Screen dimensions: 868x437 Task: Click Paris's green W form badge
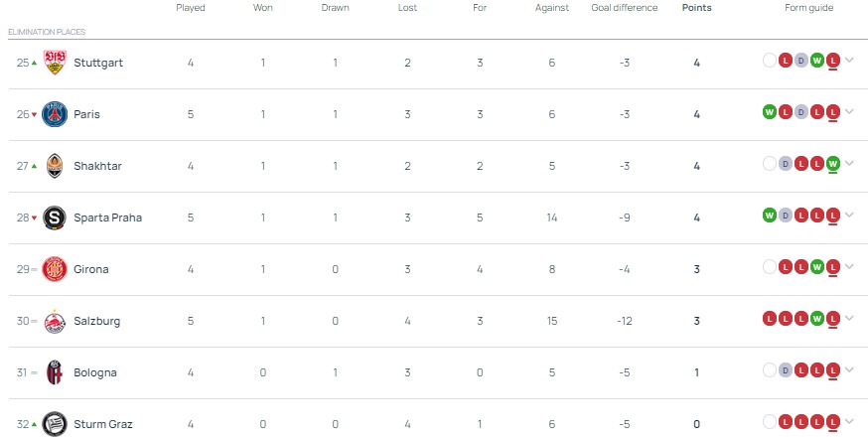[x=769, y=112]
